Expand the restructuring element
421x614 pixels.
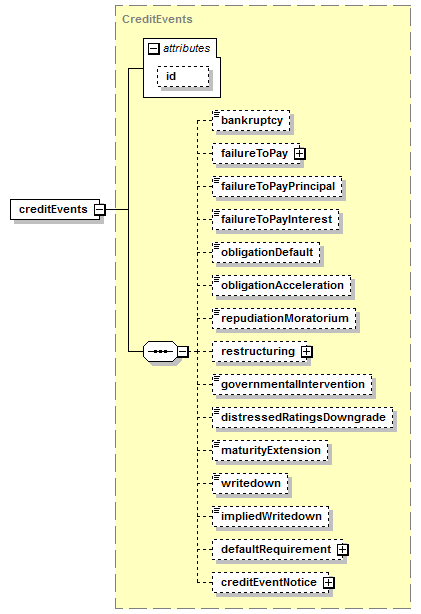click(x=307, y=352)
